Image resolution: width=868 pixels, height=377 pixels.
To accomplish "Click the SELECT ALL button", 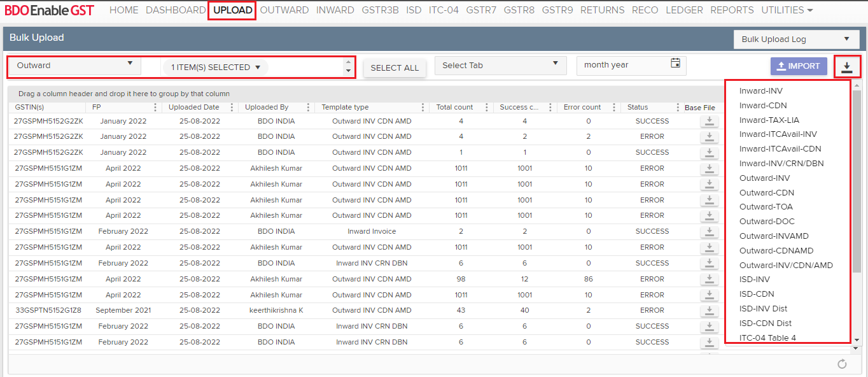I will (x=395, y=68).
